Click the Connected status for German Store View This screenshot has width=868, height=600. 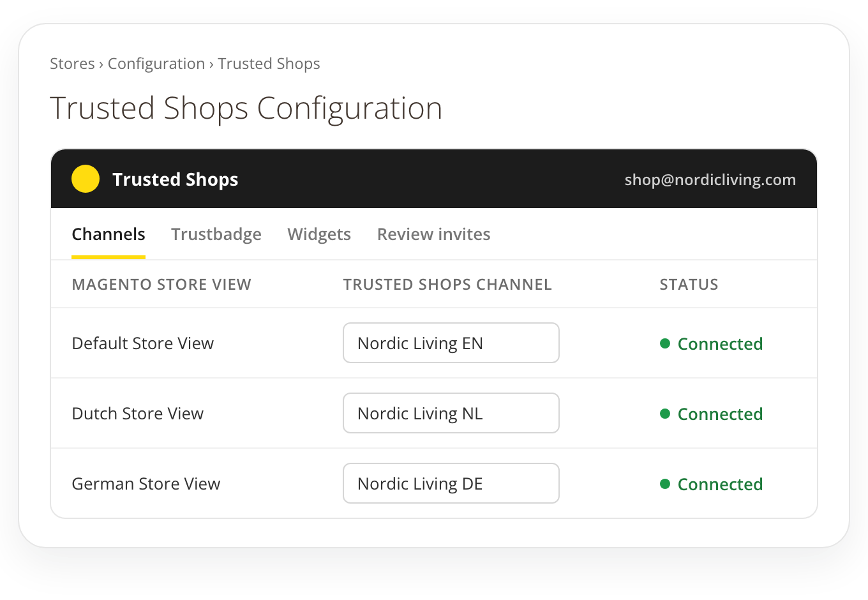tap(712, 484)
